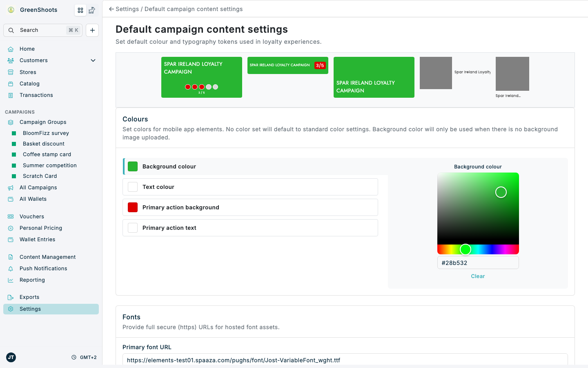Click the Home house icon
588x368 pixels.
tap(11, 49)
